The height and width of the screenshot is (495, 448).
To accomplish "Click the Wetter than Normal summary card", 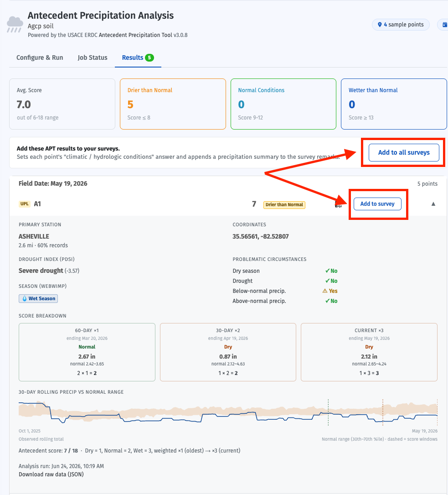I will (394, 104).
